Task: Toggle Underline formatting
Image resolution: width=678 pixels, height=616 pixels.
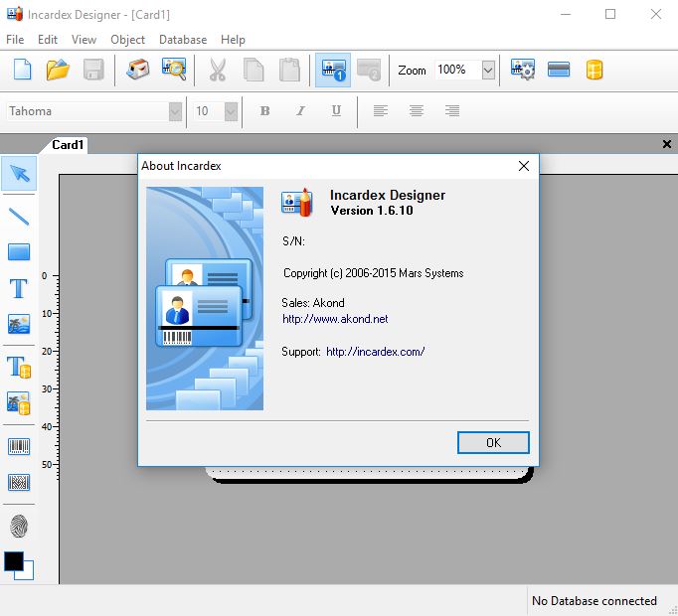Action: click(336, 111)
